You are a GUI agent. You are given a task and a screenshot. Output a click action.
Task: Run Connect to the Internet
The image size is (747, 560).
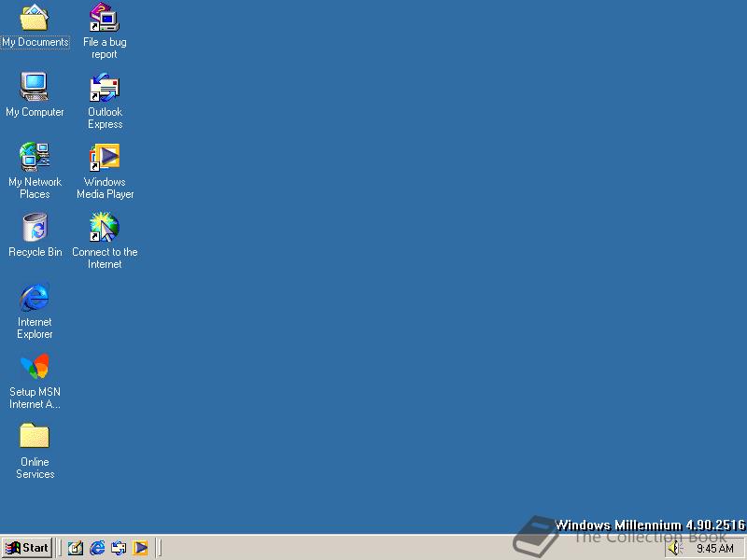[104, 226]
